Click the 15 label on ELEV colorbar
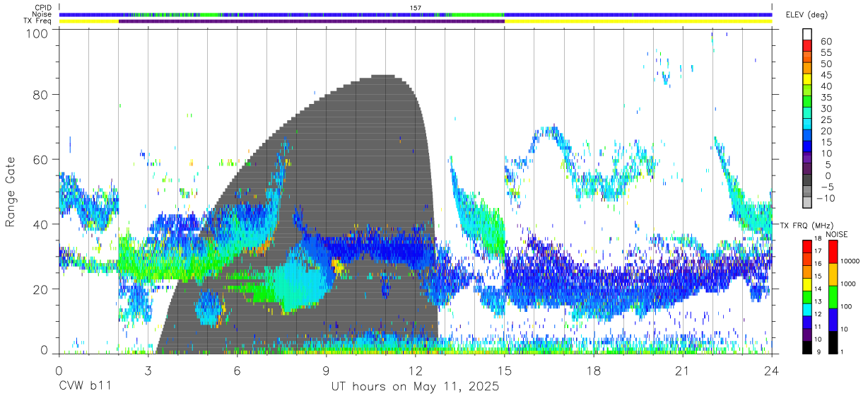The width and height of the screenshot is (868, 401). pos(825,141)
